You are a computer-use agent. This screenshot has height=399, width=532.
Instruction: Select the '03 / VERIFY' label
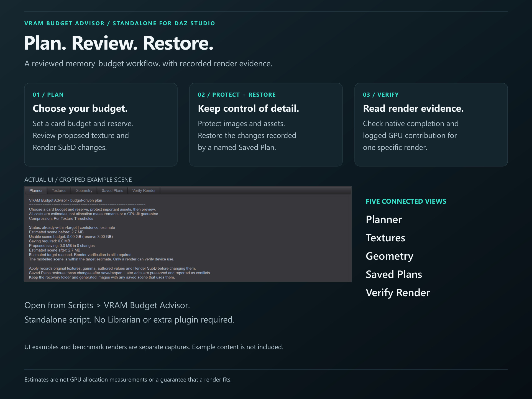(x=381, y=95)
